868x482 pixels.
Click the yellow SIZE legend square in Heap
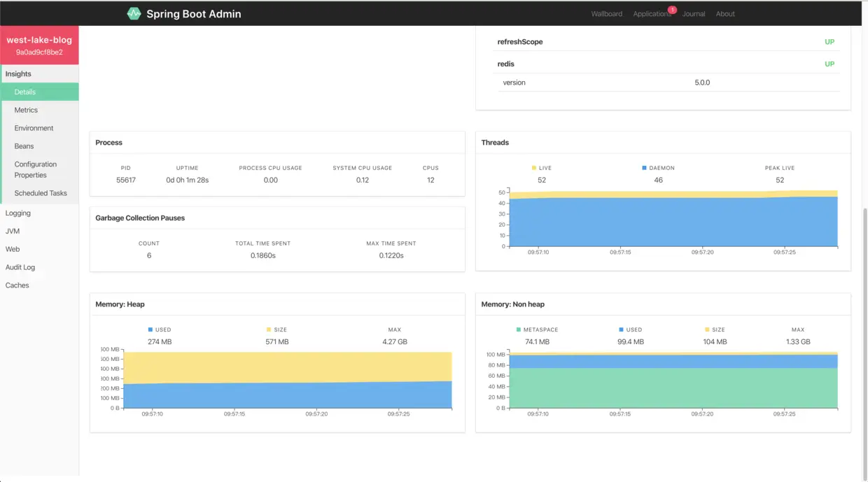pyautogui.click(x=269, y=329)
